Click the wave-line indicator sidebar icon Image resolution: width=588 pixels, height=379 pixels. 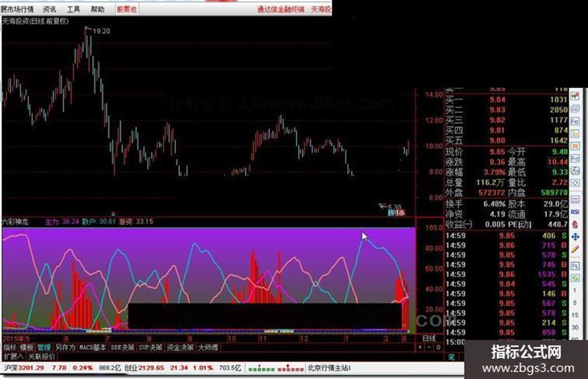[575, 200]
